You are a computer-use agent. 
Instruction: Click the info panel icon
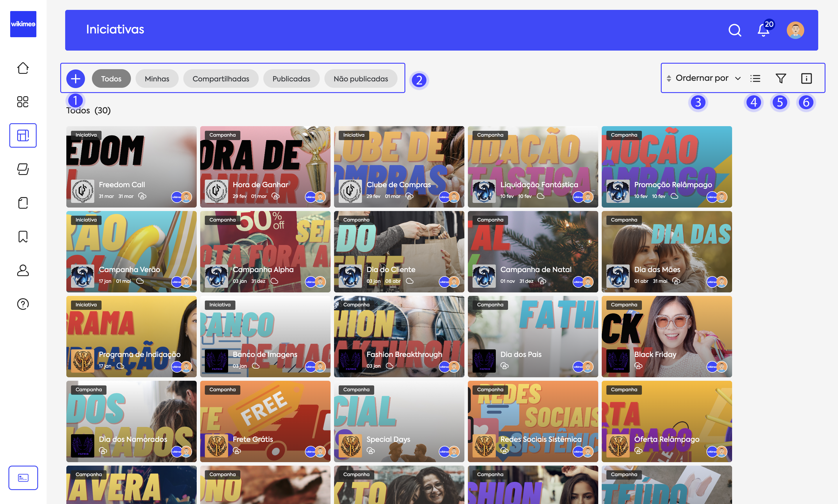(806, 78)
